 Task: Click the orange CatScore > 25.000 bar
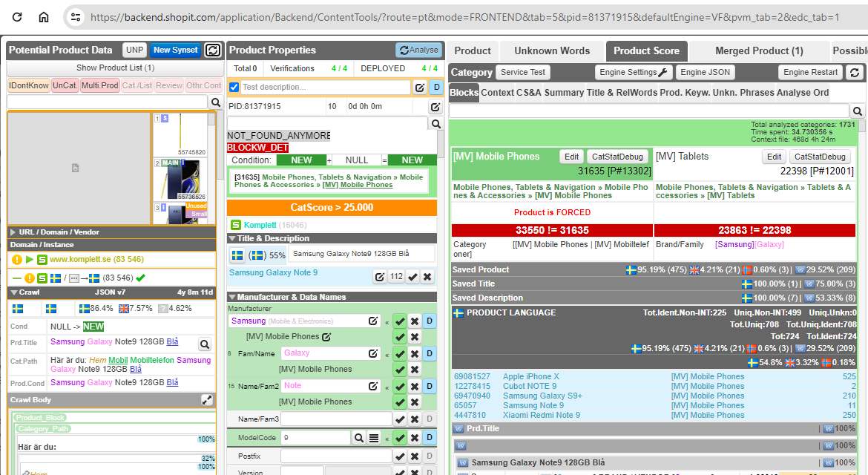(x=332, y=208)
